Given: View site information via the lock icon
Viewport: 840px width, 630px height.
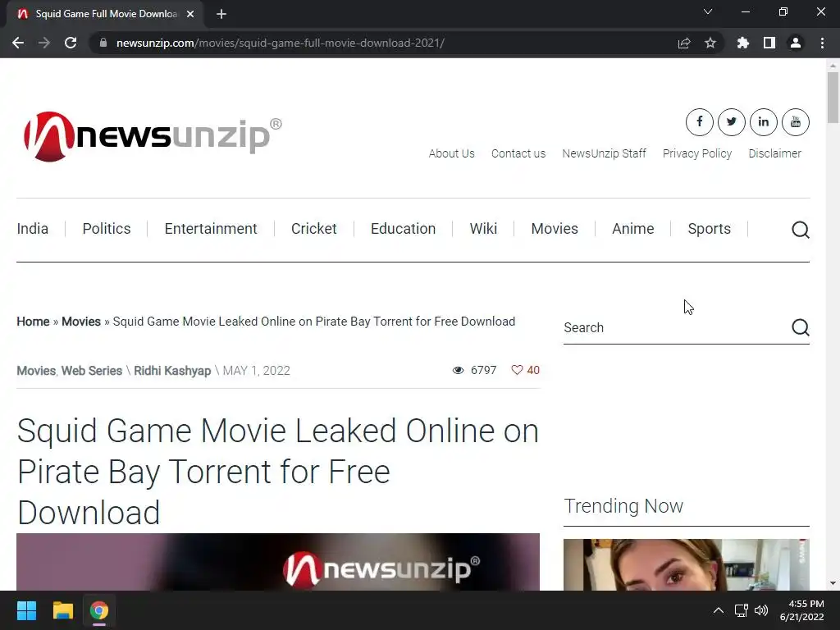Looking at the screenshot, I should [103, 43].
